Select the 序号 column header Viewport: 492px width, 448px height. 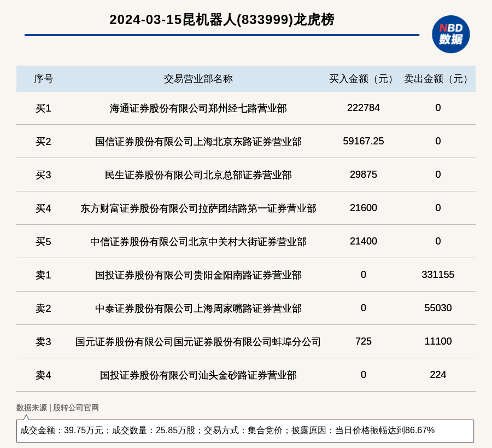pyautogui.click(x=44, y=79)
